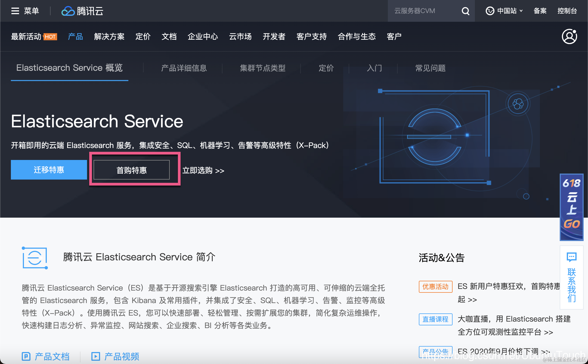Open the 解决方案 navigation menu
The height and width of the screenshot is (364, 588).
coord(109,36)
